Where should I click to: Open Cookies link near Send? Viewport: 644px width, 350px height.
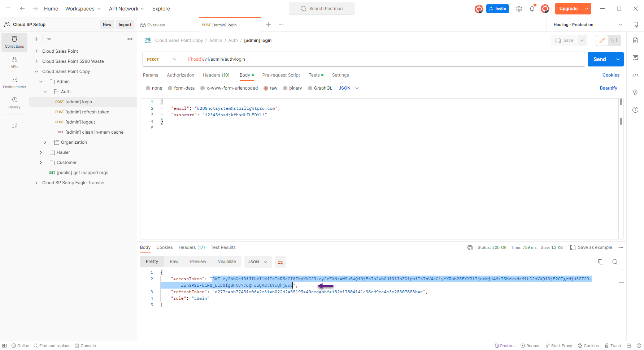pyautogui.click(x=611, y=75)
